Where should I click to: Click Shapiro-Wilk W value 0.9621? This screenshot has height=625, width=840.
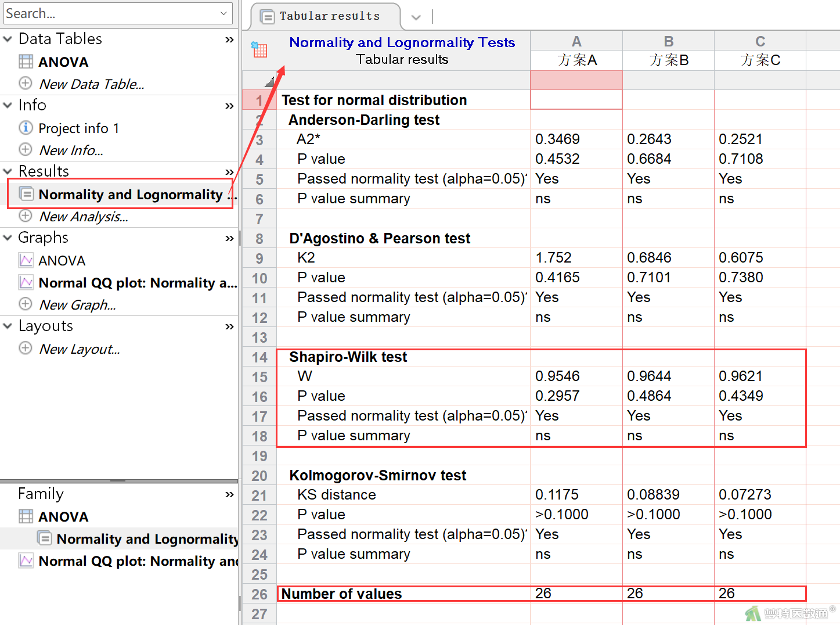[741, 376]
